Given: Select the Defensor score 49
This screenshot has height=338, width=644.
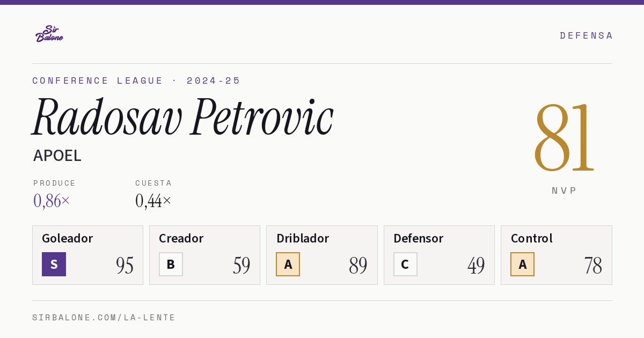Looking at the screenshot, I should pyautogui.click(x=476, y=265).
